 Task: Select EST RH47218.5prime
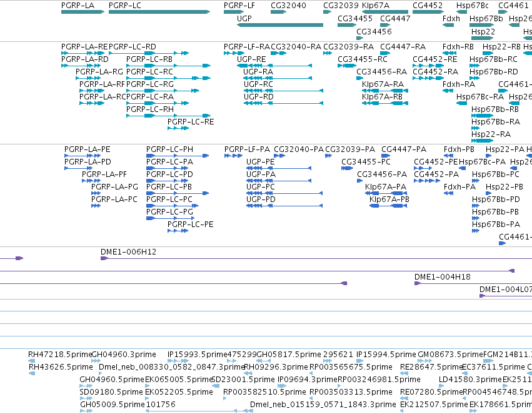tap(60, 355)
